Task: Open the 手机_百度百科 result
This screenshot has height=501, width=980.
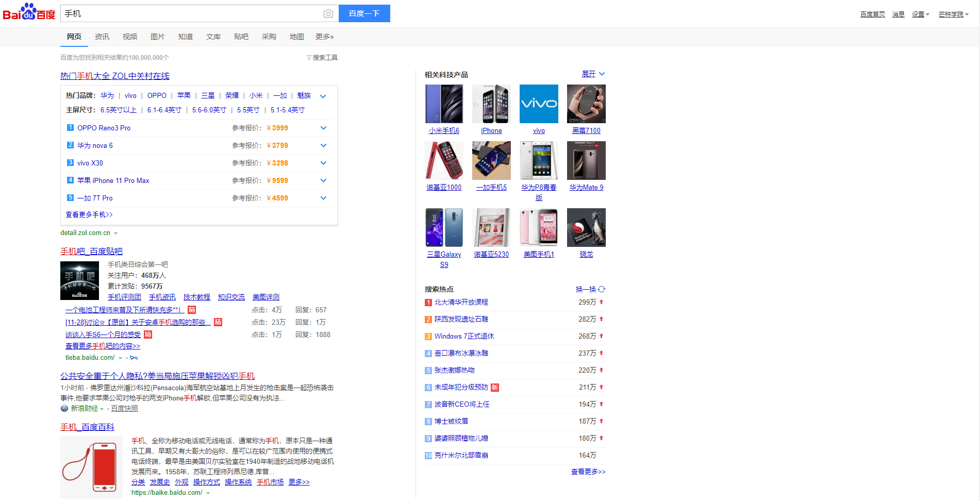Action: (87, 427)
